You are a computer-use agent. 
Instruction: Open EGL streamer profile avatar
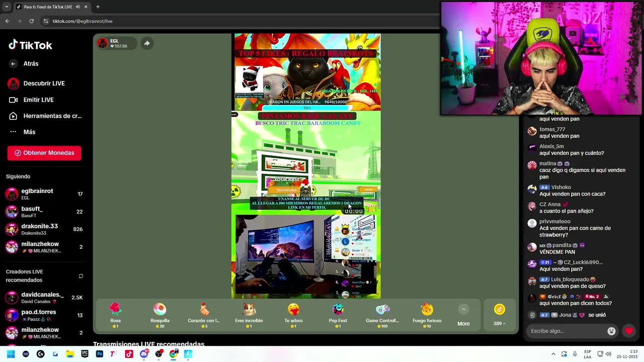click(103, 43)
